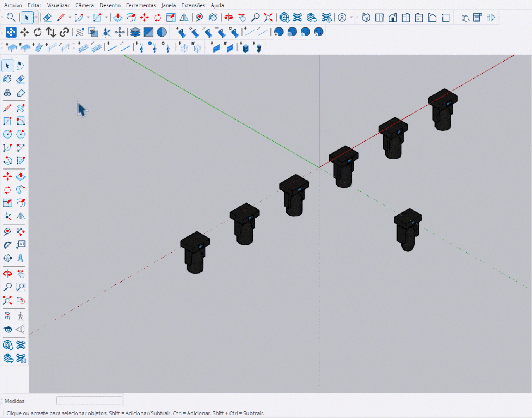Choose the Protractor tool
Screen dimensions: 532x418
pos(7,245)
